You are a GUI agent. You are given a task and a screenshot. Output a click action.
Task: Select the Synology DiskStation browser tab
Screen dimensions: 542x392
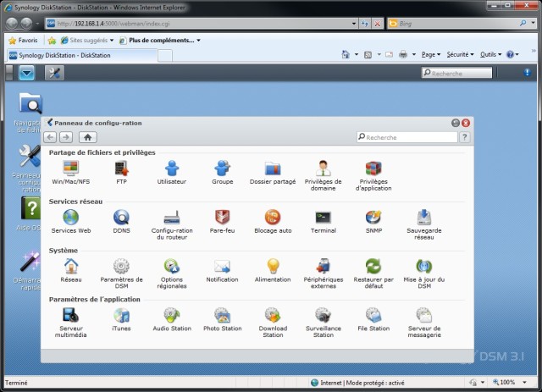[82, 55]
